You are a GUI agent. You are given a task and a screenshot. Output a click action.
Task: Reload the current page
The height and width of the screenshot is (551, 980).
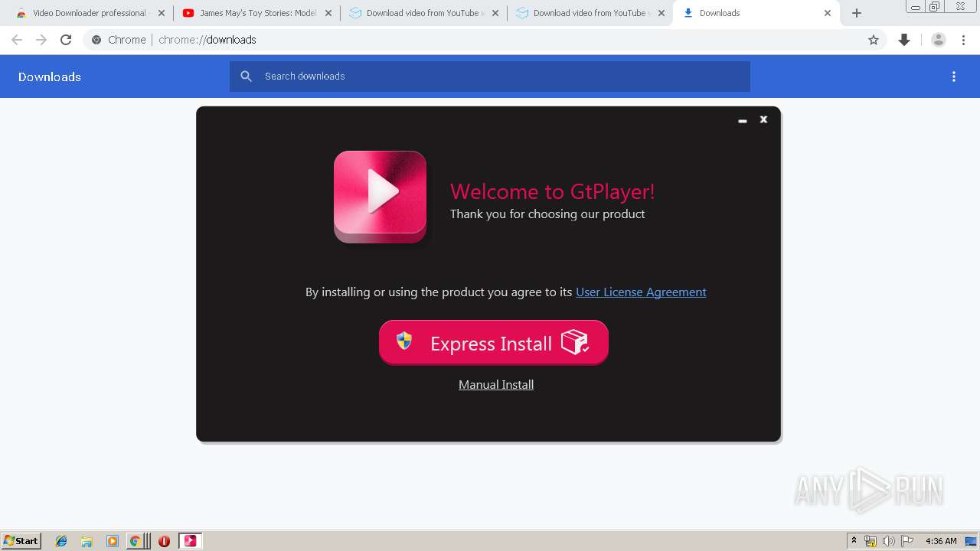(x=66, y=40)
